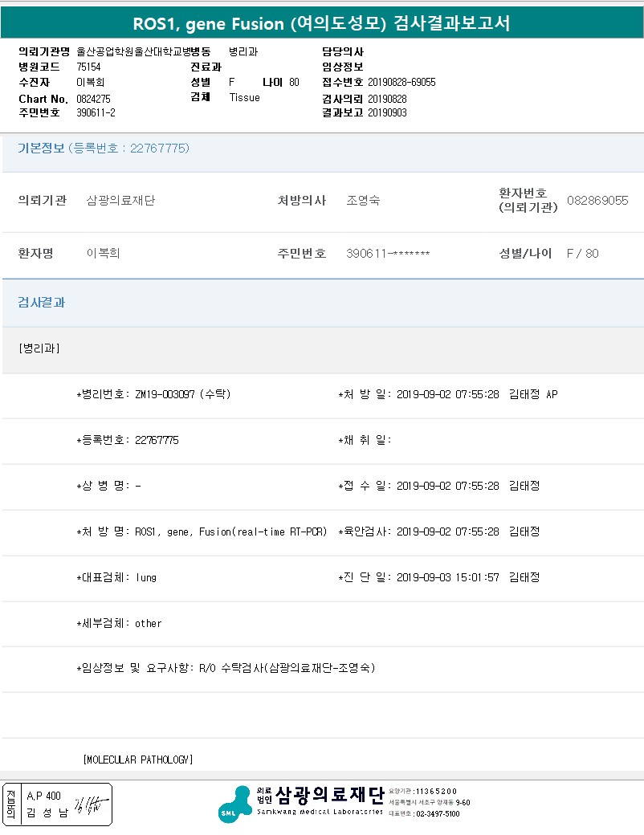Image resolution: width=644 pixels, height=835 pixels.
Task: Click the 환자번호 082869055 value
Action: coord(597,201)
